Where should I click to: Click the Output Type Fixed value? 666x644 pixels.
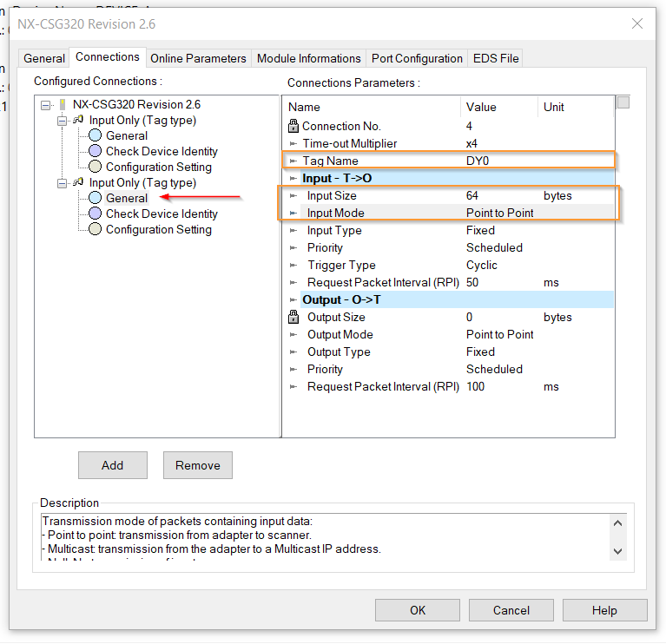pos(480,352)
